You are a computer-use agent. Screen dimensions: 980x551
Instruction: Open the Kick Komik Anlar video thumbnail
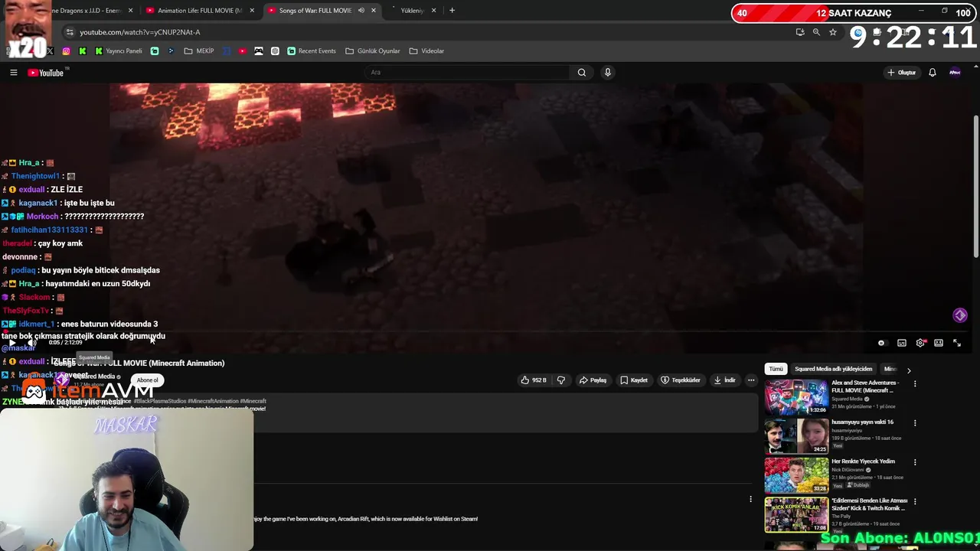[796, 515]
